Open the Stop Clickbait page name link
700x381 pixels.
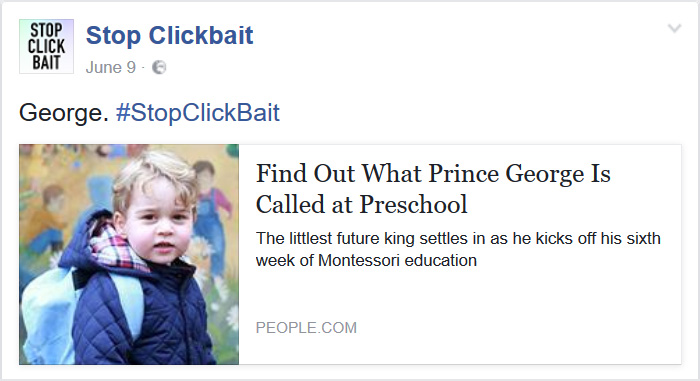(169, 35)
